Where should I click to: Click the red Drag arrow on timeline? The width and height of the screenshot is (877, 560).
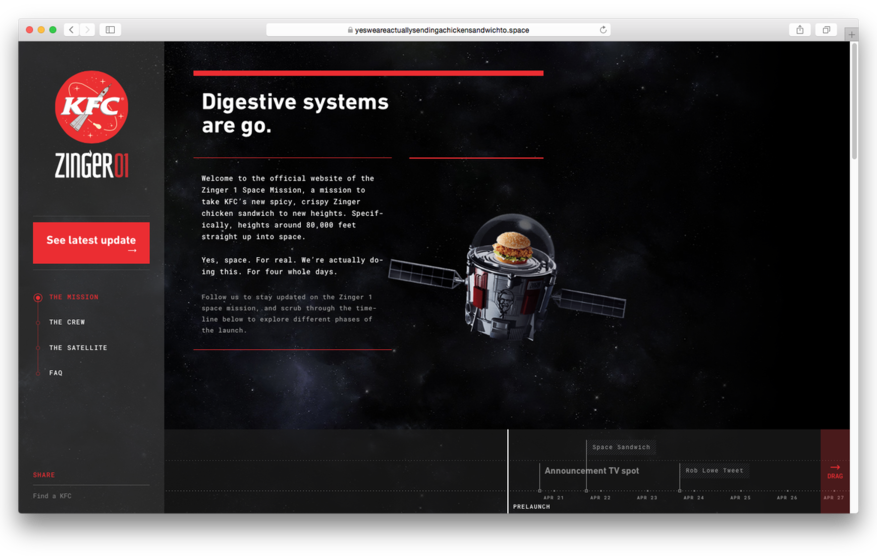click(835, 471)
